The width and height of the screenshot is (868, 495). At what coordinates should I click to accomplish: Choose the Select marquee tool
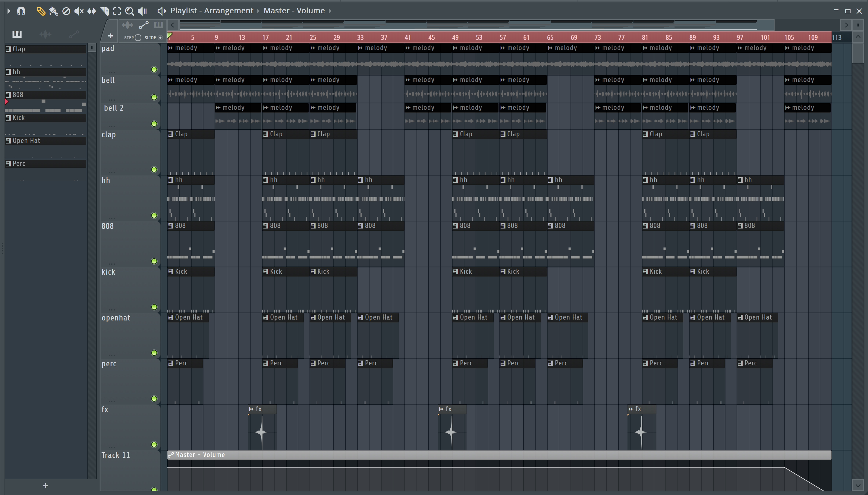tap(117, 11)
